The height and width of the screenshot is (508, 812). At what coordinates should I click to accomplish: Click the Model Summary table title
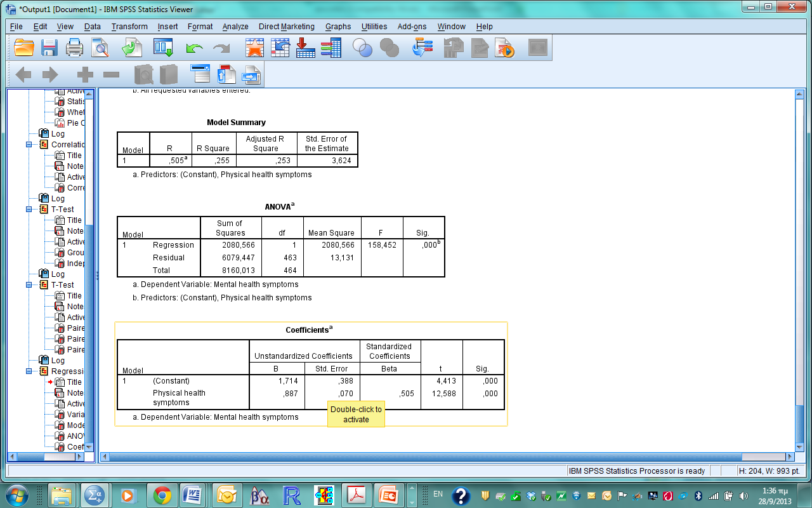(x=236, y=123)
